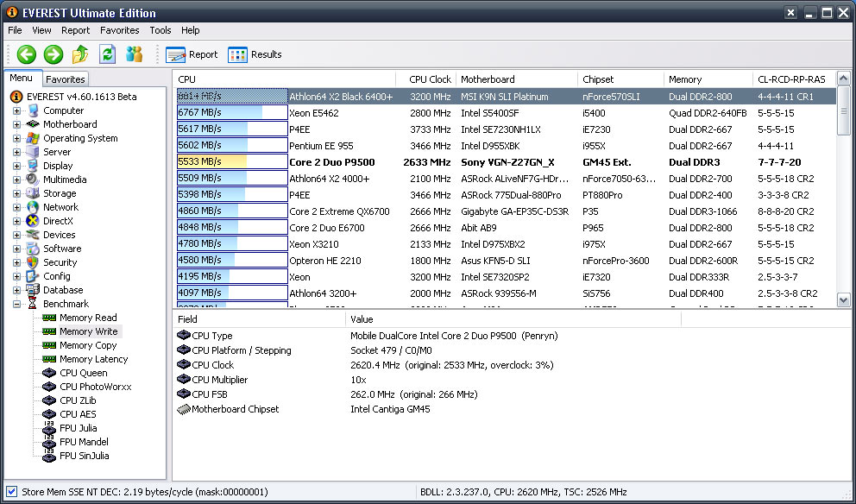Sort by the CL-RCD-RP-RAS column header
Viewport: 856px width, 504px height.
pyautogui.click(x=794, y=79)
